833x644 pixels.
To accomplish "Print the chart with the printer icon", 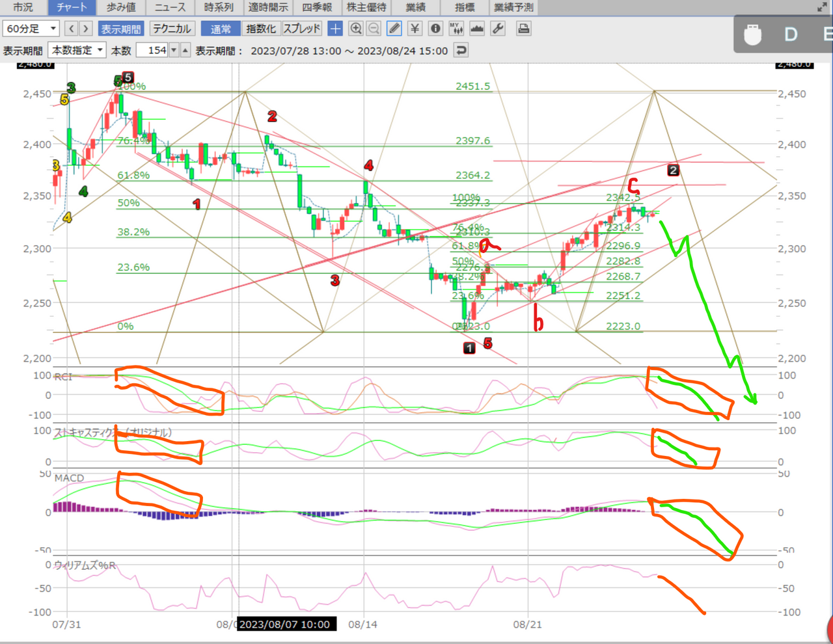I will [x=523, y=29].
